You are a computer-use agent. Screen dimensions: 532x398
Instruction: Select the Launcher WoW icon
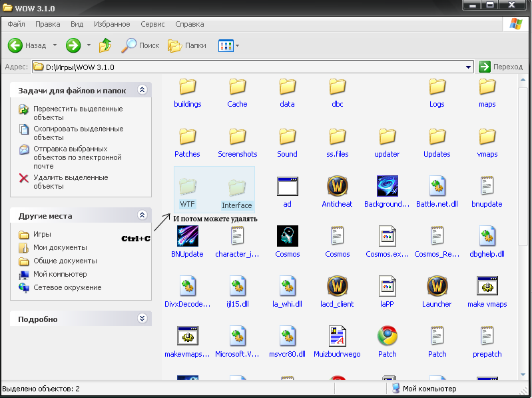(437, 286)
